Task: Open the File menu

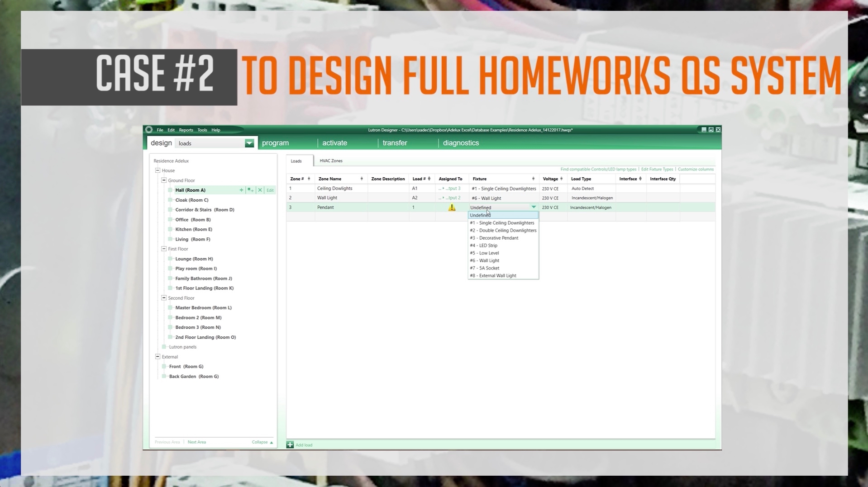Action: (160, 130)
